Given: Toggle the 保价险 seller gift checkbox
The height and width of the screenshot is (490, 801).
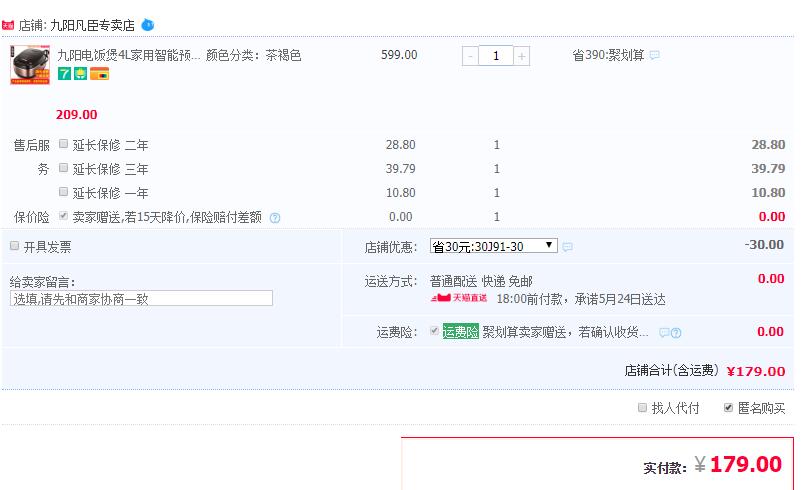Looking at the screenshot, I should [63, 216].
